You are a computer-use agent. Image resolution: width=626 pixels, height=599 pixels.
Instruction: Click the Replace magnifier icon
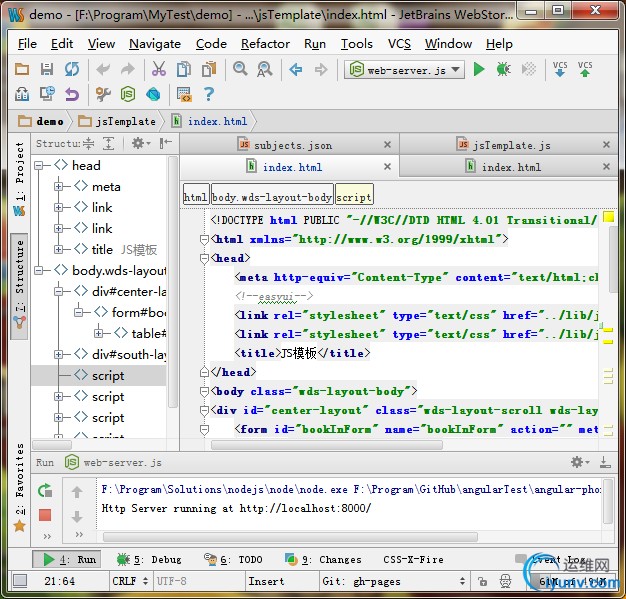point(265,69)
